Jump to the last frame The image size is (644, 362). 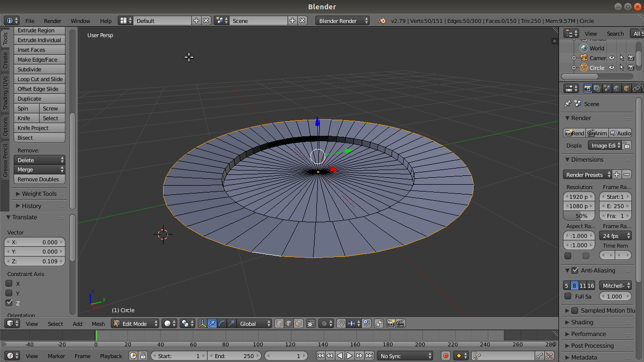click(x=370, y=356)
